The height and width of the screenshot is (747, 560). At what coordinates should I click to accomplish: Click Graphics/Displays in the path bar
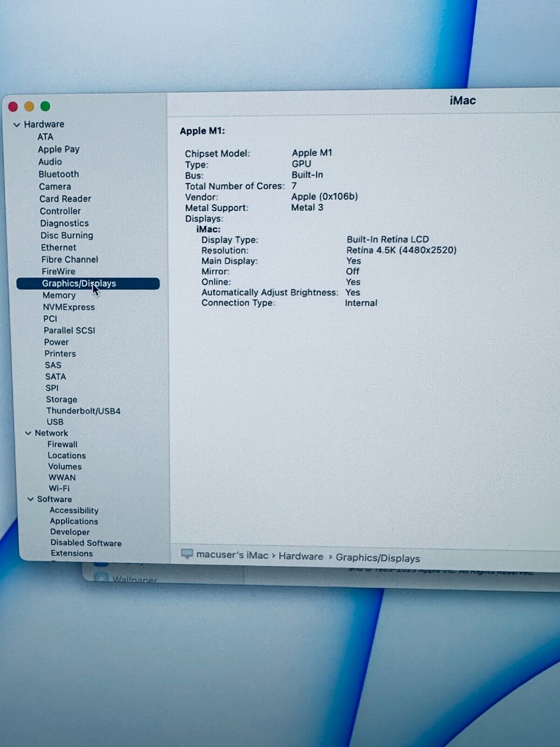coord(378,558)
